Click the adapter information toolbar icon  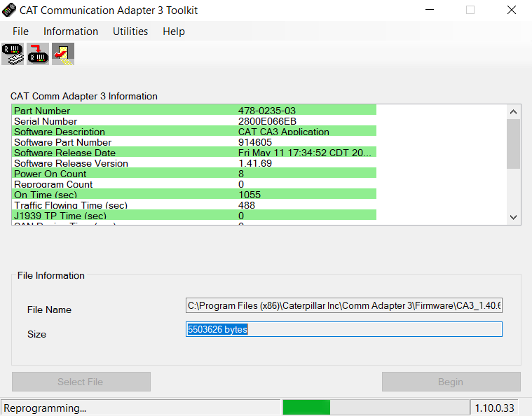(13, 54)
